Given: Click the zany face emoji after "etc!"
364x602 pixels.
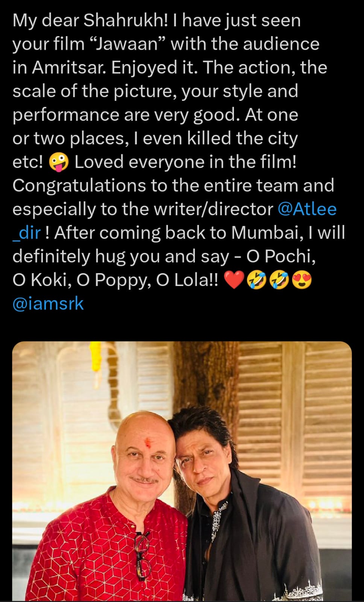Looking at the screenshot, I should (x=59, y=163).
